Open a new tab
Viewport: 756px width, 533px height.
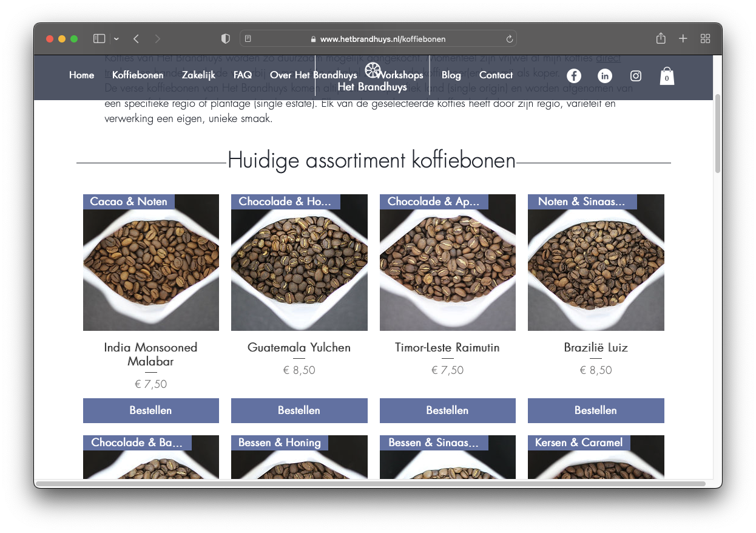tap(683, 39)
